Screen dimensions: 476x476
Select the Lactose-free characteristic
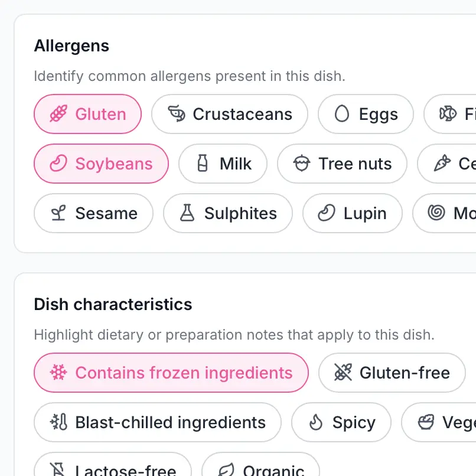[x=112, y=470]
